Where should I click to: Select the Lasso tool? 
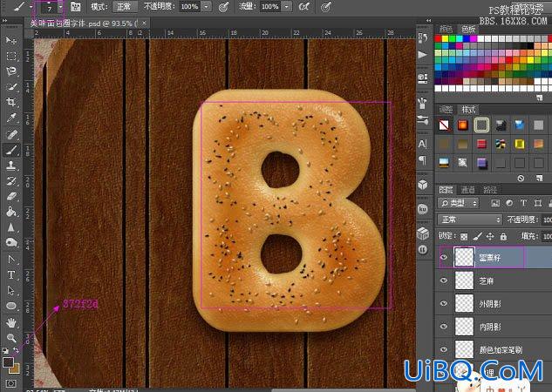click(x=11, y=71)
